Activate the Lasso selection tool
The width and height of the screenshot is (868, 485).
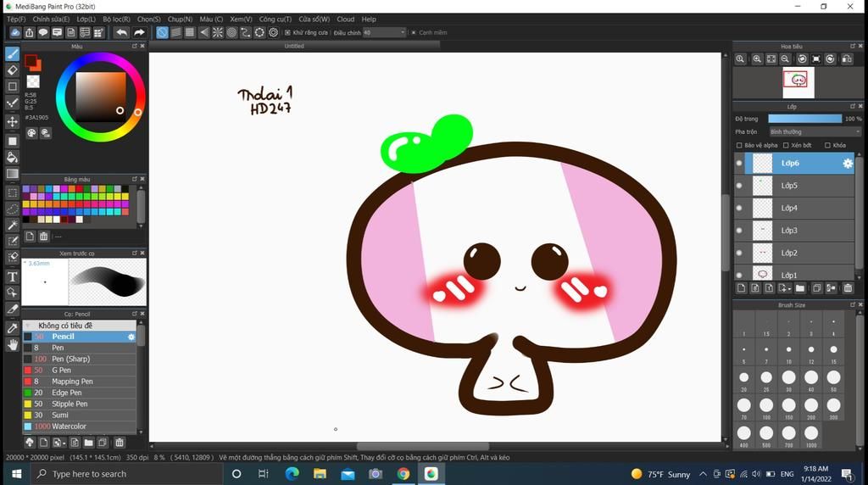pyautogui.click(x=12, y=209)
